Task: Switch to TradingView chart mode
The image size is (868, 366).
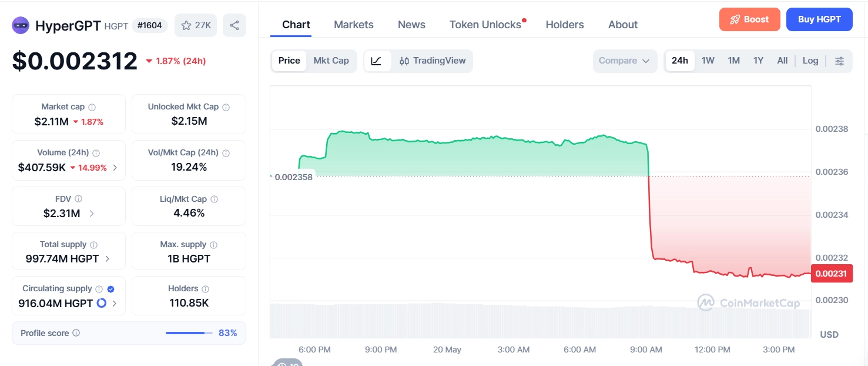Action: pyautogui.click(x=433, y=61)
